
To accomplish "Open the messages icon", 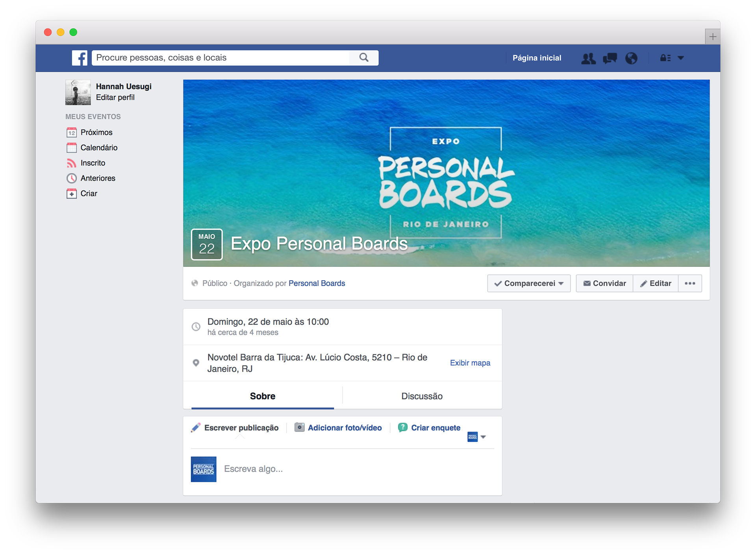I will click(610, 58).
